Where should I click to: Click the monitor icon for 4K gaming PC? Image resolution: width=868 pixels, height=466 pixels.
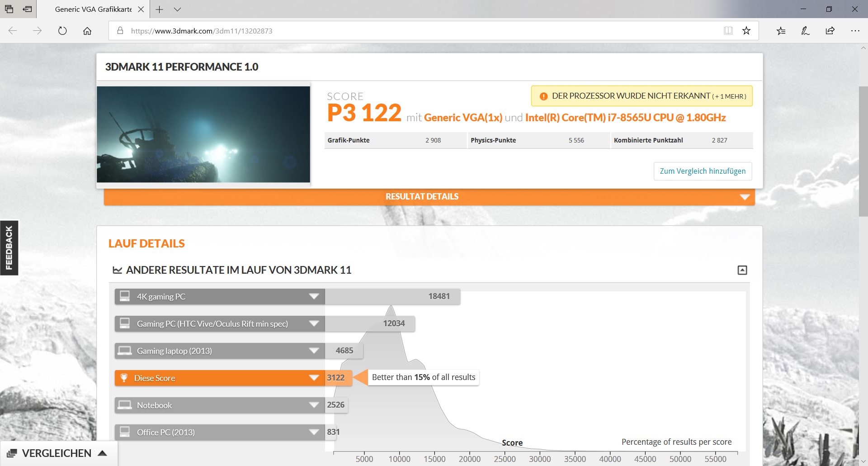tap(124, 296)
